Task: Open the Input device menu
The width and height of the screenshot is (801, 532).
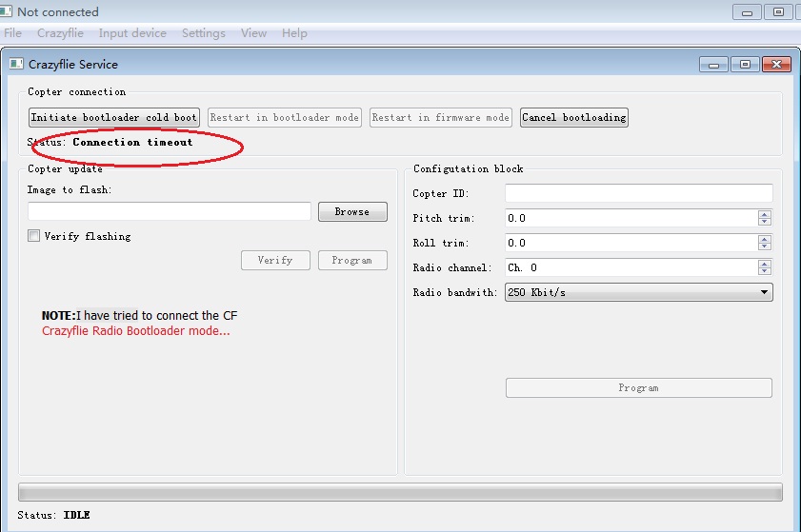Action: tap(132, 33)
